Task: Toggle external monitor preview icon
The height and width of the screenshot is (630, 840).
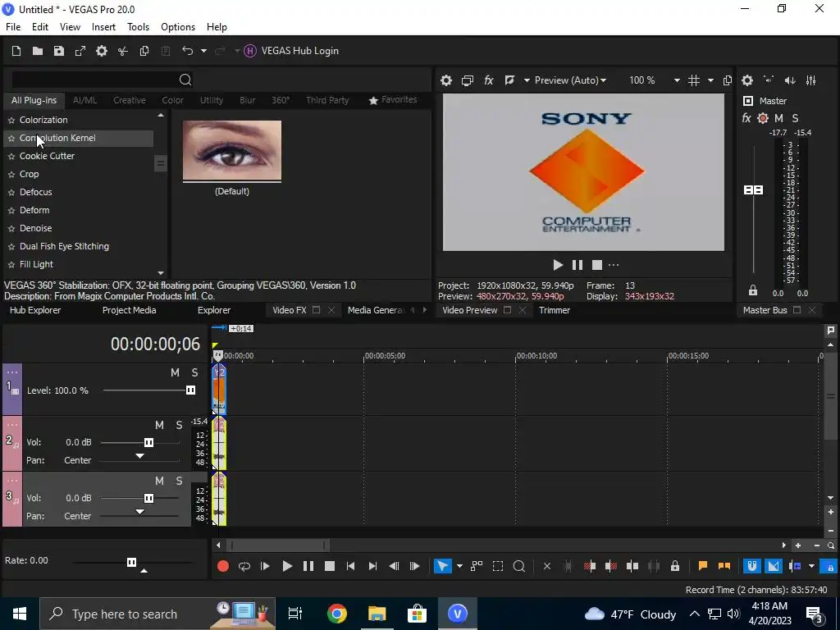Action: coord(467,80)
